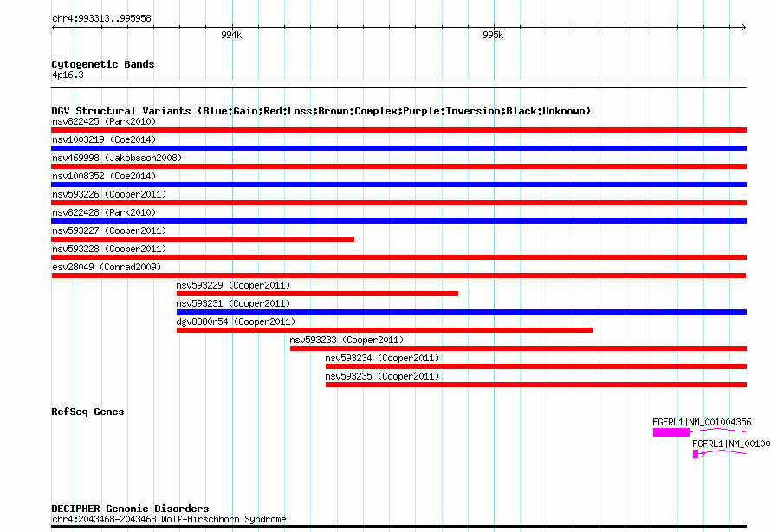Screen dimensions: 771x532
Task: Select the red bar under nsv593234
Action: click(536, 367)
